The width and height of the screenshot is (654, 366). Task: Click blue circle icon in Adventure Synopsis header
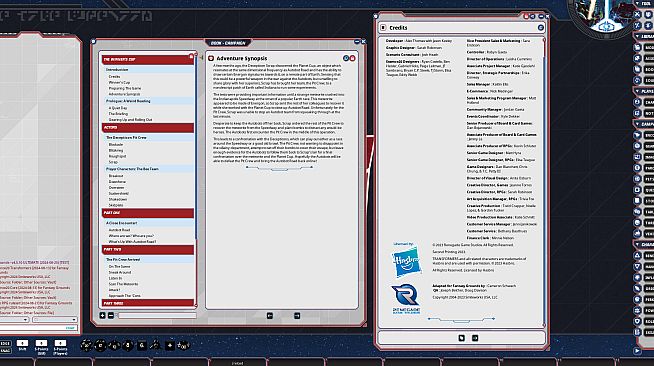[346, 58]
